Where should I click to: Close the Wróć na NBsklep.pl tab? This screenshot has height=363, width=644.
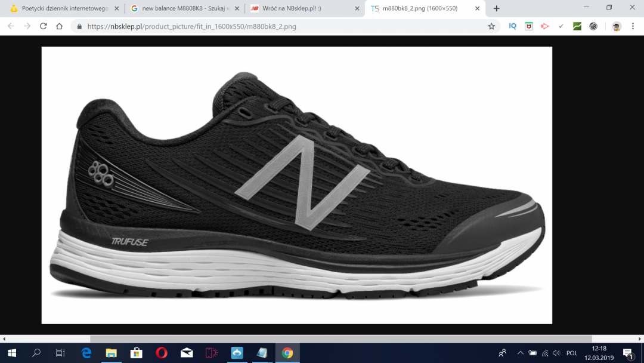pos(357,8)
